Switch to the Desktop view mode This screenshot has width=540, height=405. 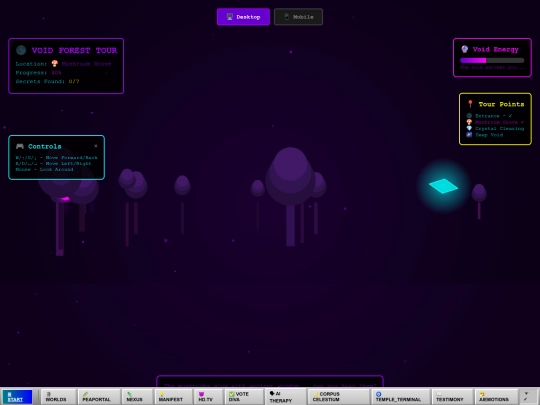(243, 17)
